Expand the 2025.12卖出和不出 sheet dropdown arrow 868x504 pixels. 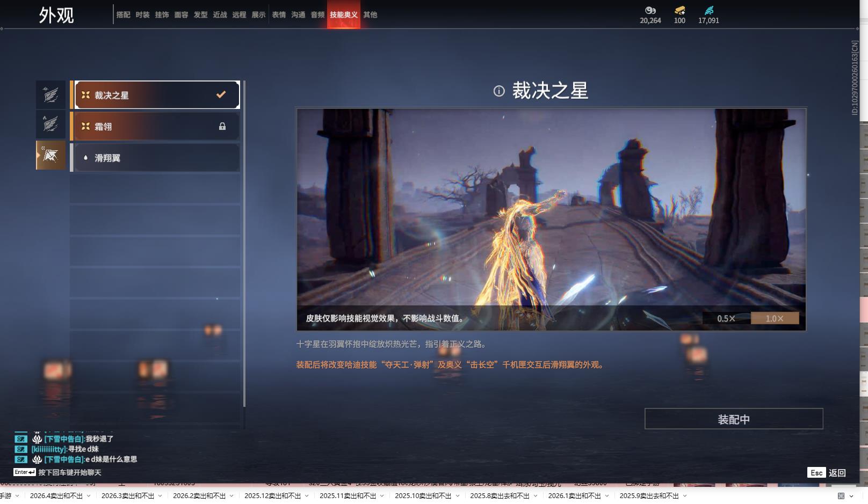coord(307,496)
